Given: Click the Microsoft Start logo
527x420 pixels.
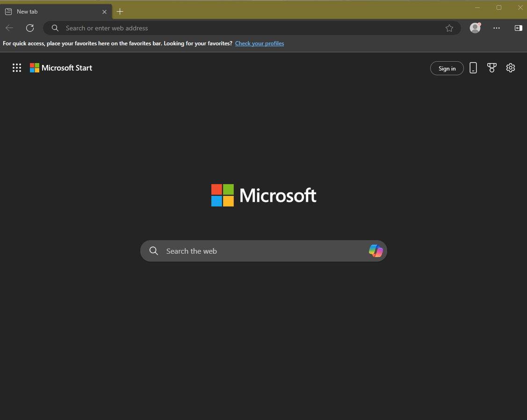Looking at the screenshot, I should pos(61,68).
